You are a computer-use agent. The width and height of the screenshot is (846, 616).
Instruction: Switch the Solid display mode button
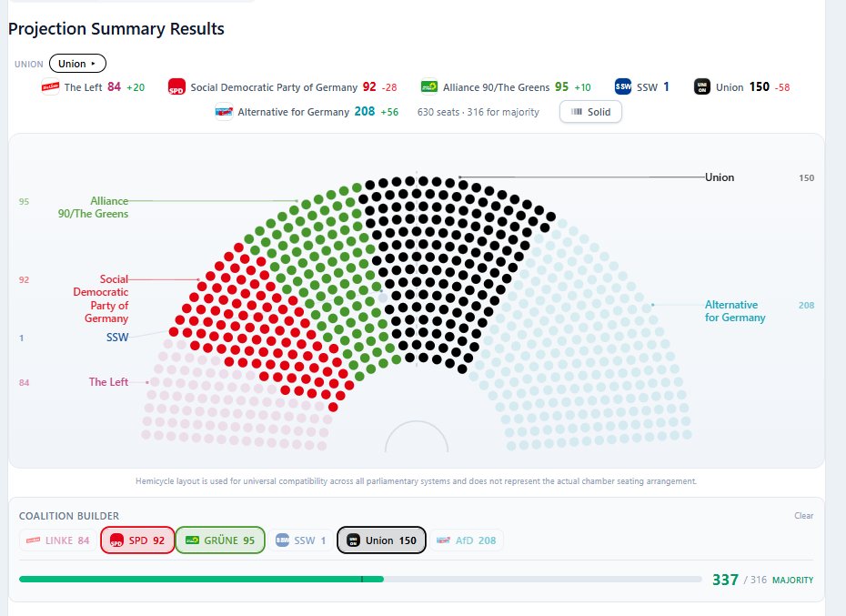point(590,112)
